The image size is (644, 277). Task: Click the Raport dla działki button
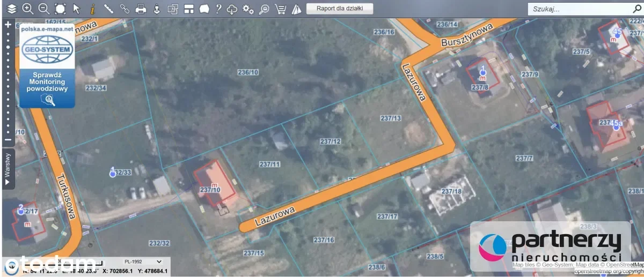coord(339,9)
